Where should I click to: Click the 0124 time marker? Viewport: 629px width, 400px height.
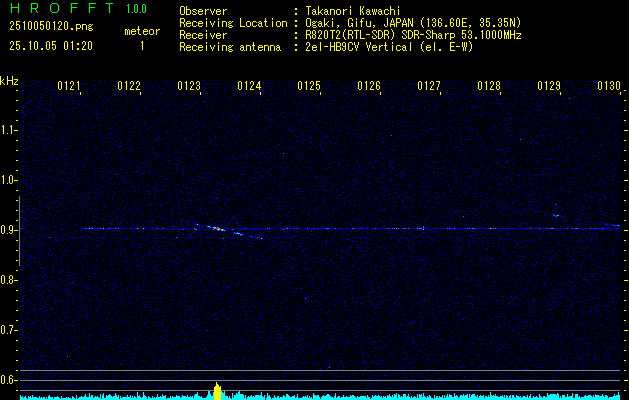coord(249,86)
